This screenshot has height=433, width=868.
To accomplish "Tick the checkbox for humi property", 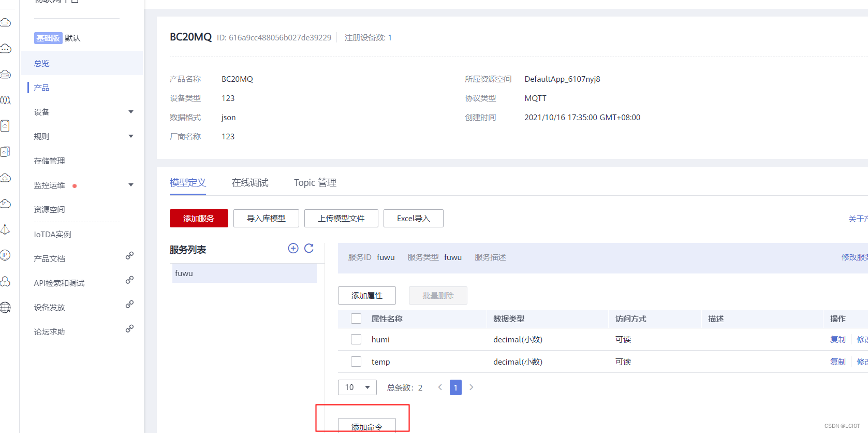I will (356, 339).
